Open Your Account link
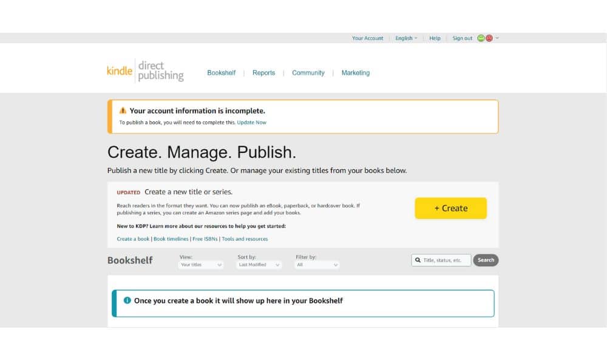 [367, 38]
